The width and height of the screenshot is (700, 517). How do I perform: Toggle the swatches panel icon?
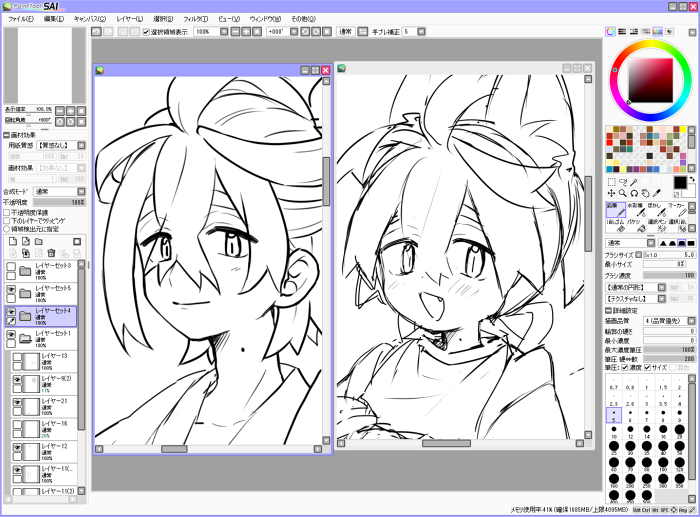pos(657,31)
